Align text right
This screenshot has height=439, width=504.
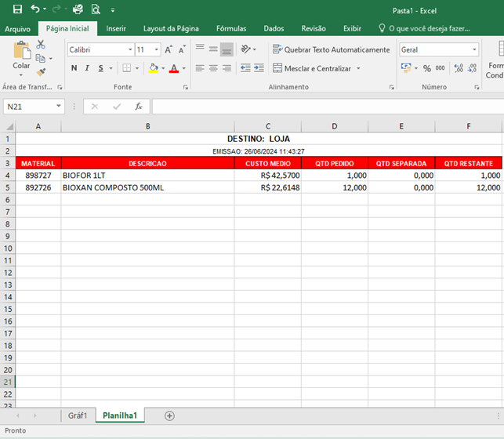tap(227, 68)
